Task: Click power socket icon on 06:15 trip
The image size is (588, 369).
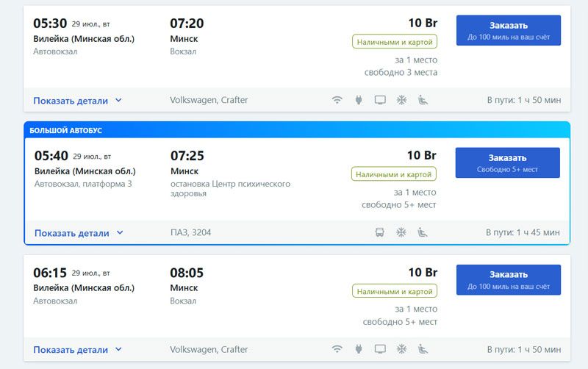Action: (x=359, y=349)
